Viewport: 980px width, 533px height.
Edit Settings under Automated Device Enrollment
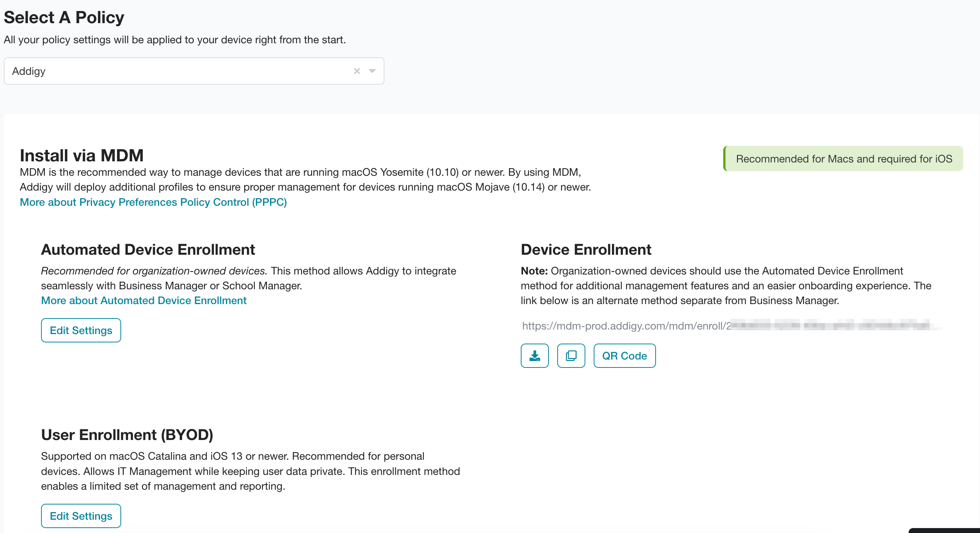(81, 330)
